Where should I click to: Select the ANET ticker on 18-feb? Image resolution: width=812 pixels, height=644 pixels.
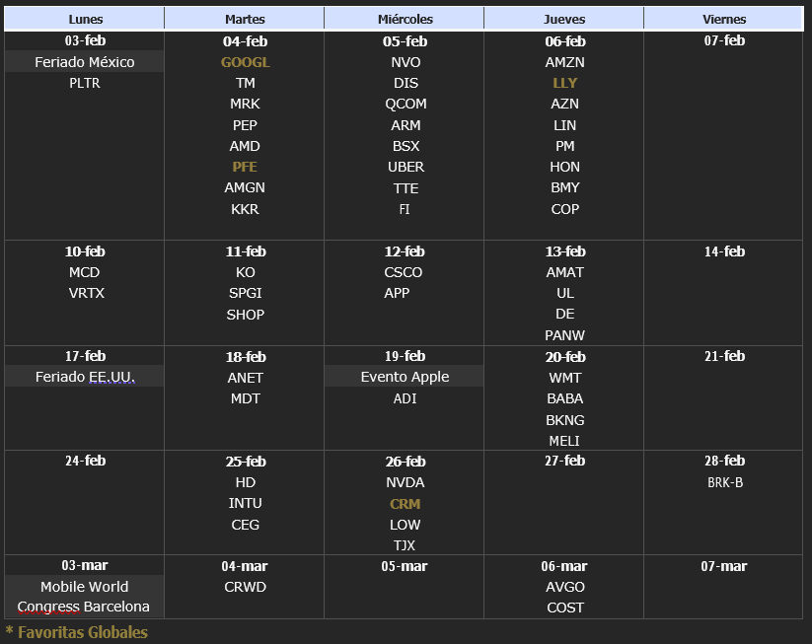(x=245, y=378)
